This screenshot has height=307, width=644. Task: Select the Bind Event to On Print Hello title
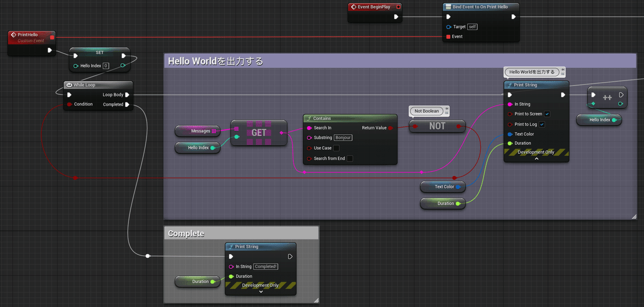pyautogui.click(x=481, y=7)
